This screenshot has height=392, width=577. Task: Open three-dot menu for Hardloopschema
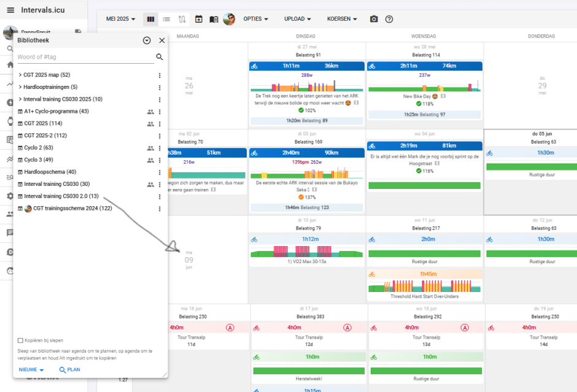click(160, 172)
